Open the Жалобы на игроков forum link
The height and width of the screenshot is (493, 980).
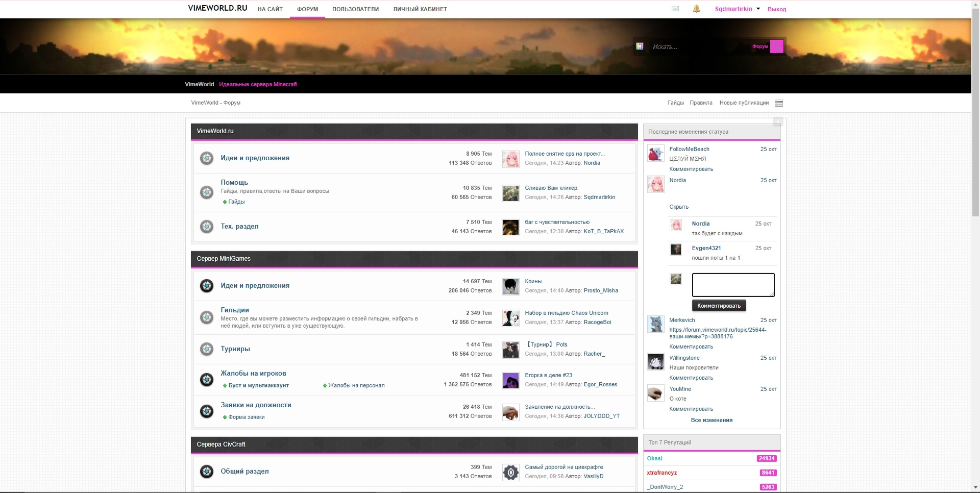(x=253, y=374)
